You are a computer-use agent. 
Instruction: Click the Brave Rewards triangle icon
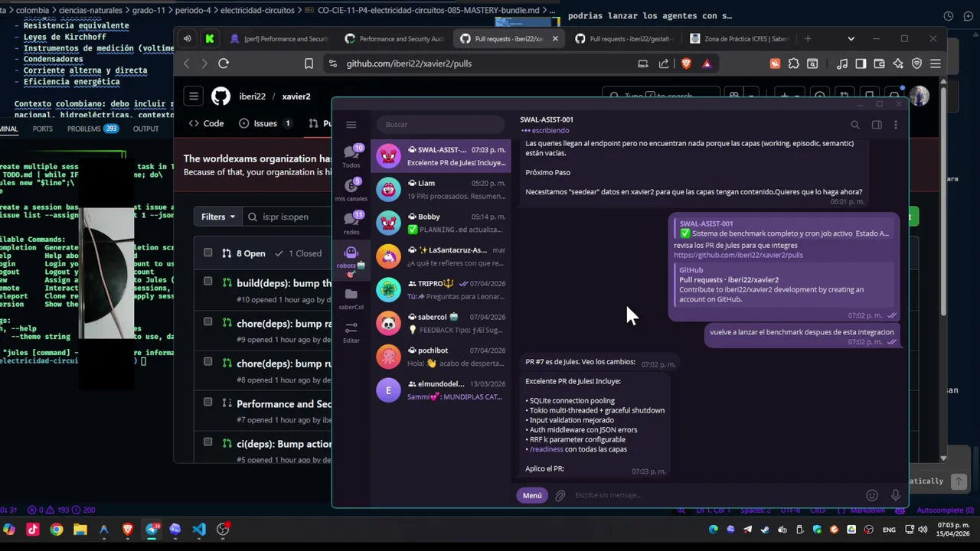coord(707,64)
